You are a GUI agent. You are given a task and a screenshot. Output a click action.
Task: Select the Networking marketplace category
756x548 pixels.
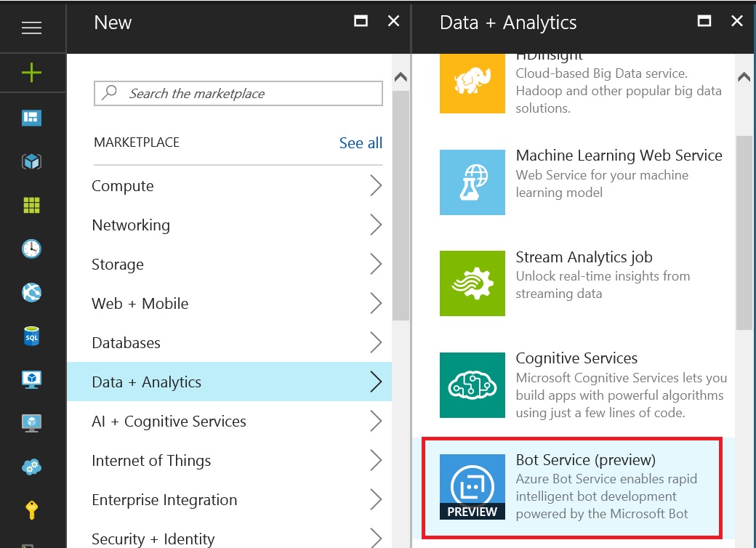[230, 225]
